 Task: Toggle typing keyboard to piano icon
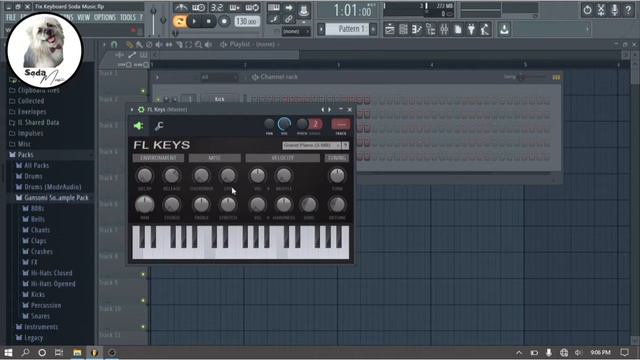(x=273, y=7)
